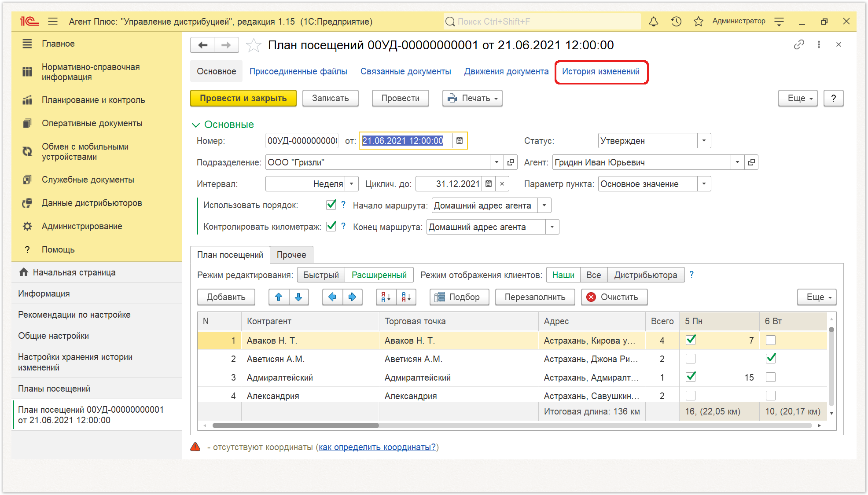Click Провести и закрыть button
The height and width of the screenshot is (495, 868).
(243, 98)
